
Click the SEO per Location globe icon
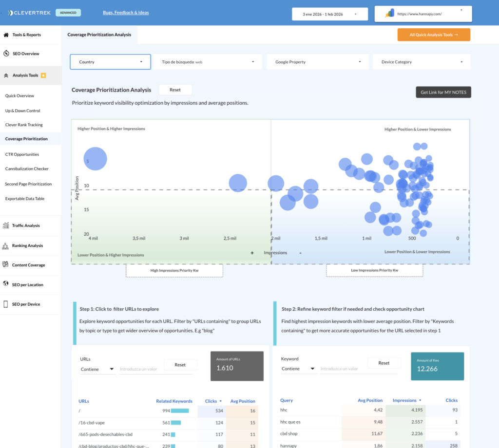(x=6, y=284)
